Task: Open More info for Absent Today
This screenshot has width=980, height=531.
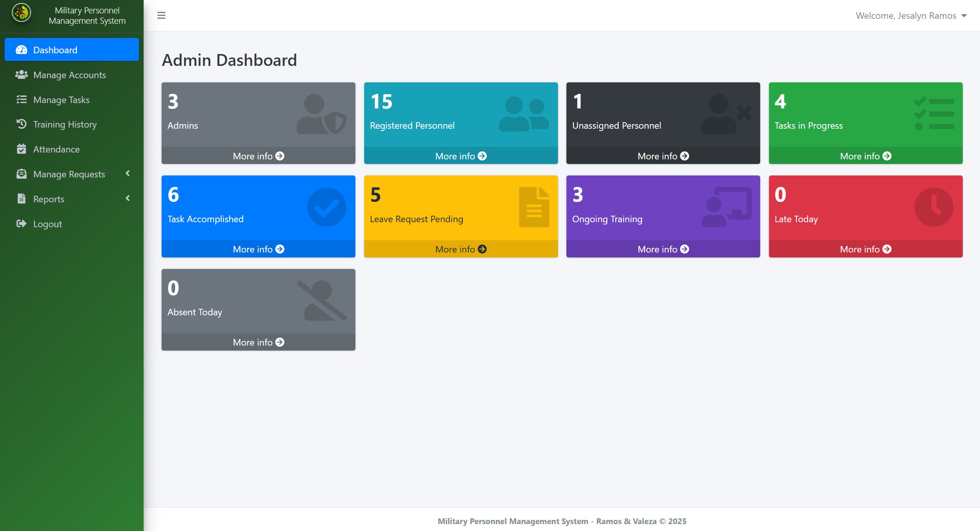Action: coord(258,342)
